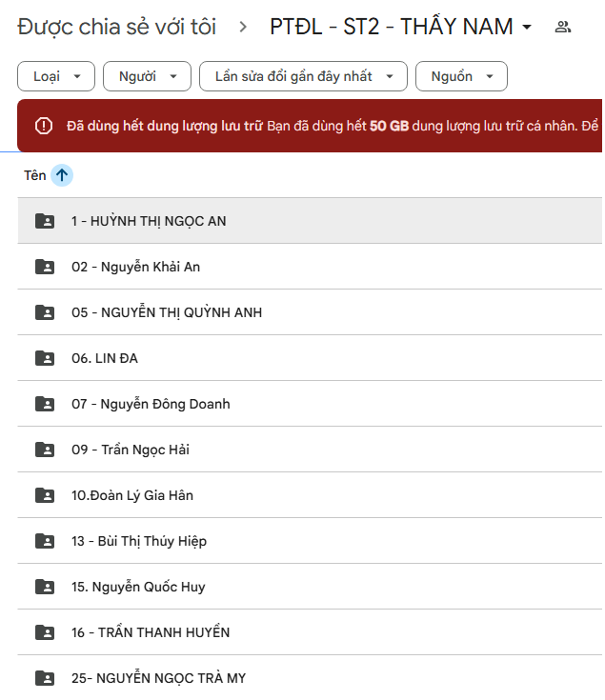Click the shared folder icon for HUỲNH THỊ NGỌC AN
The height and width of the screenshot is (700, 605).
pos(45,221)
